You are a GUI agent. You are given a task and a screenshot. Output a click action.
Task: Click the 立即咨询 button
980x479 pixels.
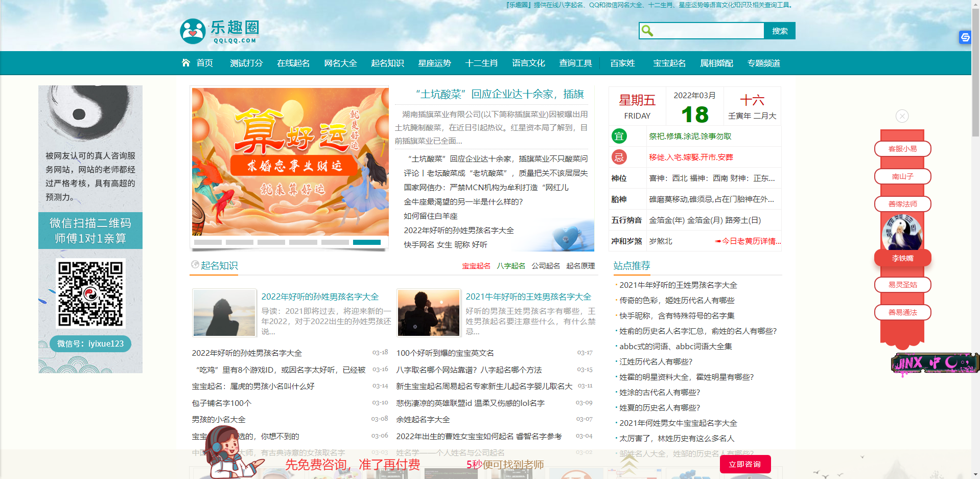pos(745,464)
